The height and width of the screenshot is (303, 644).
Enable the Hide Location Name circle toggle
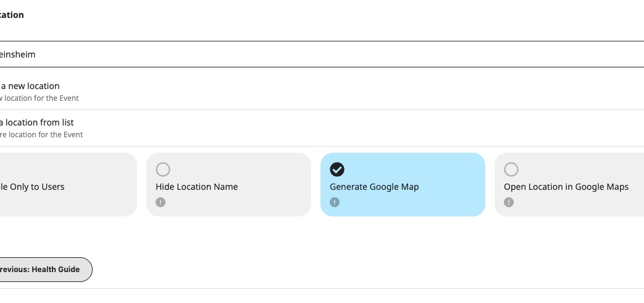[x=163, y=169]
